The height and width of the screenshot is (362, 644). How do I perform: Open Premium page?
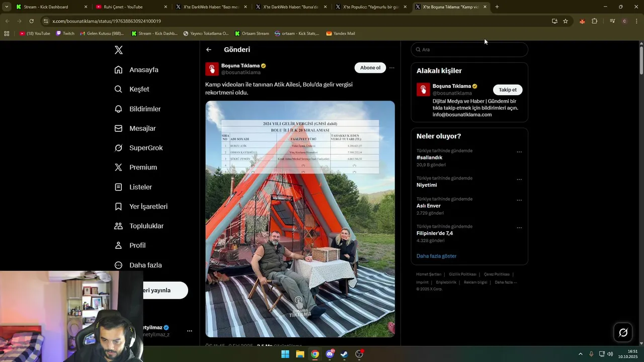135,167
